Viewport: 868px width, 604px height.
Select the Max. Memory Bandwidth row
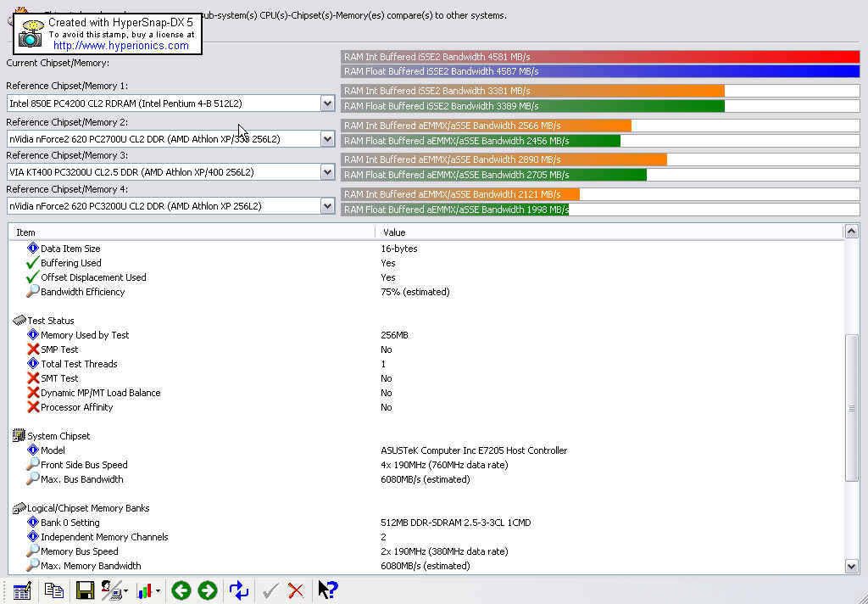[x=426, y=566]
